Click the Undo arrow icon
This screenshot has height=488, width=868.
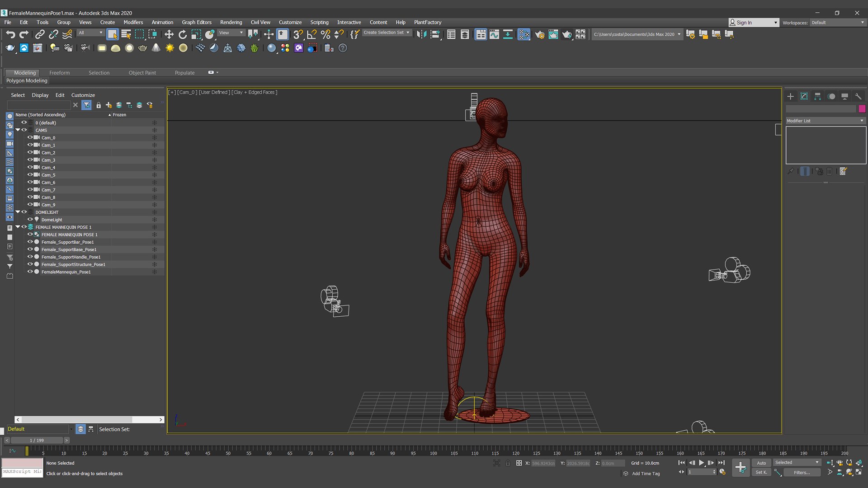[x=10, y=34]
